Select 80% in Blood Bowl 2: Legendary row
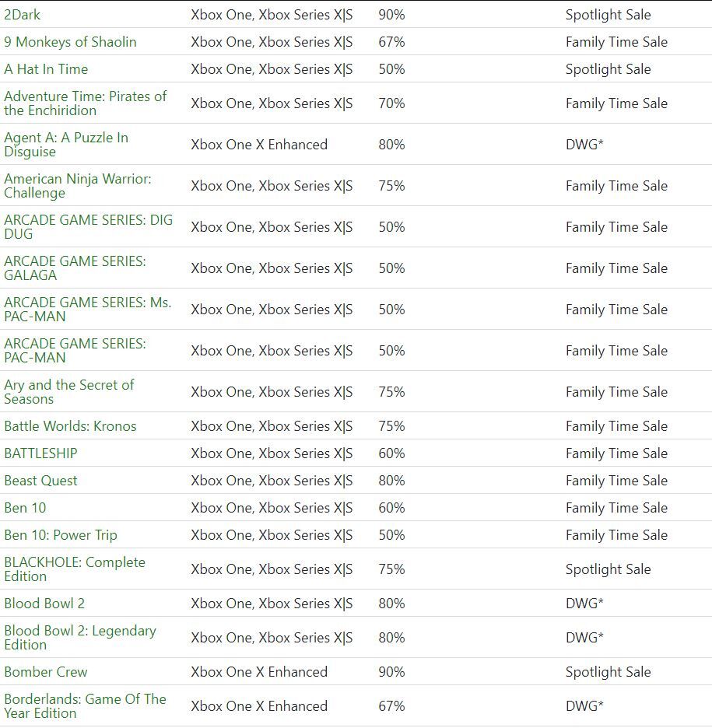The image size is (712, 728). pos(391,638)
